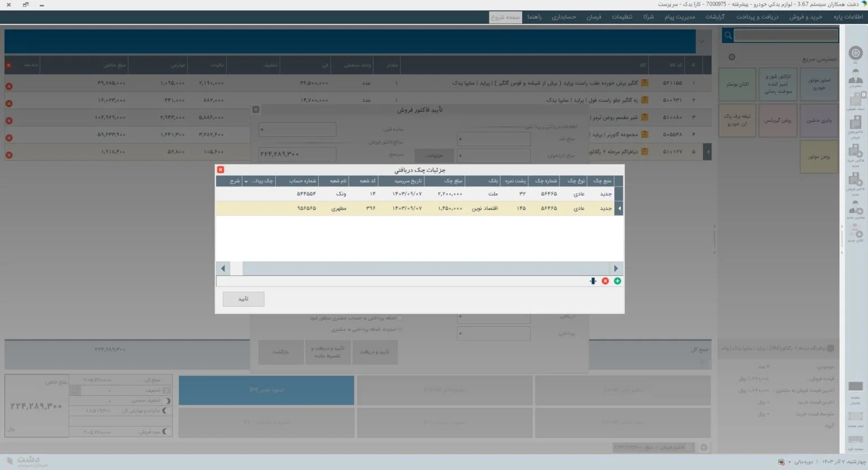Click تأیید و دریافت و تقسیط مانده button
This screenshot has width=868, height=470.
(x=328, y=352)
